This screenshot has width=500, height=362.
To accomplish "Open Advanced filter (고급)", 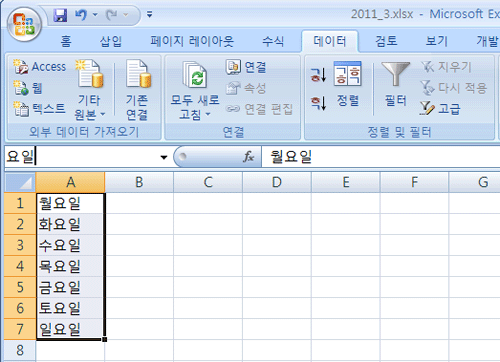I will click(440, 109).
